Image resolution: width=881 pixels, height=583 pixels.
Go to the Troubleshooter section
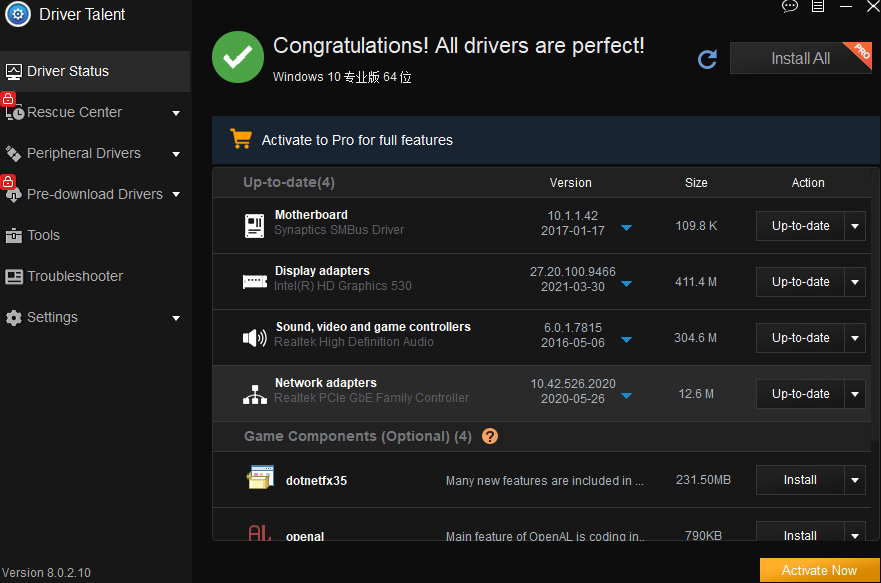[x=75, y=276]
